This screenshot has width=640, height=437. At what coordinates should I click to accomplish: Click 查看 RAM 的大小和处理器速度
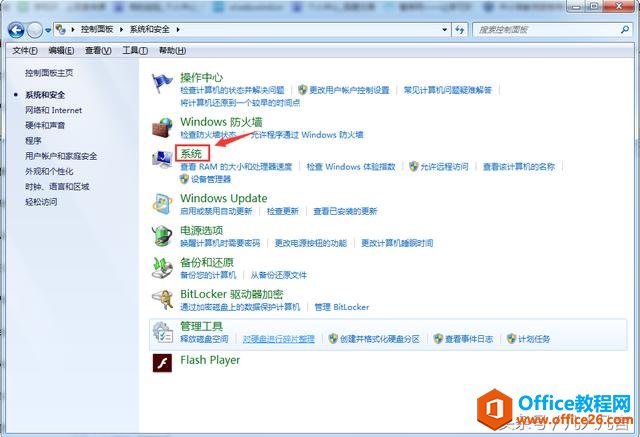(236, 166)
